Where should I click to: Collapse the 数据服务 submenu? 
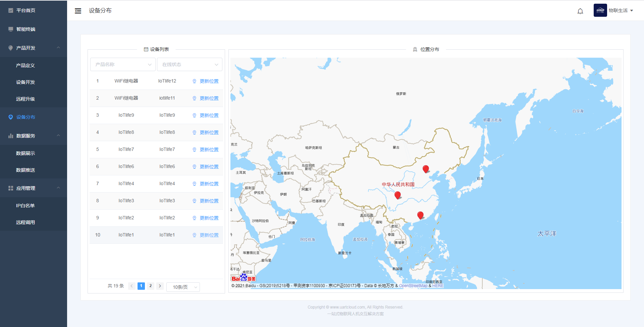(x=34, y=136)
